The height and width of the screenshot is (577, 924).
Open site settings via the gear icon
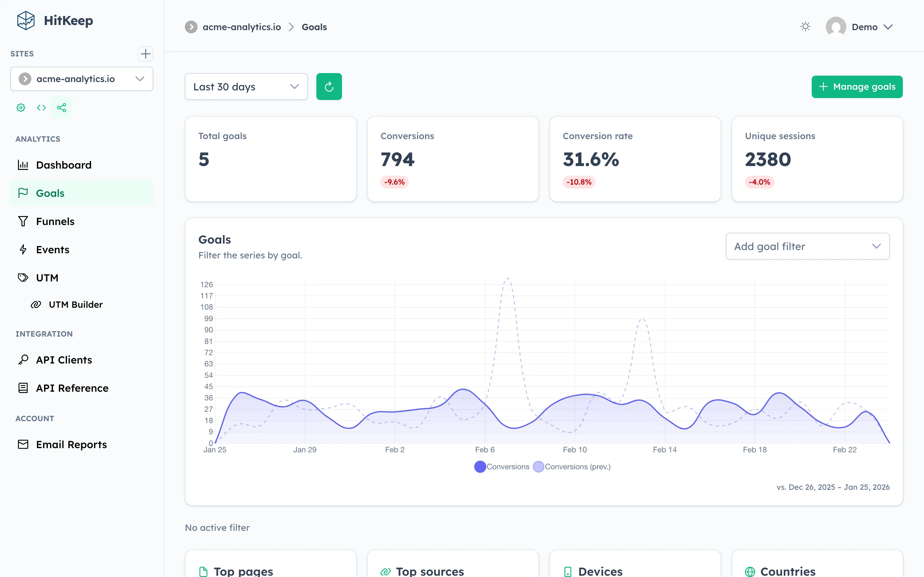21,108
